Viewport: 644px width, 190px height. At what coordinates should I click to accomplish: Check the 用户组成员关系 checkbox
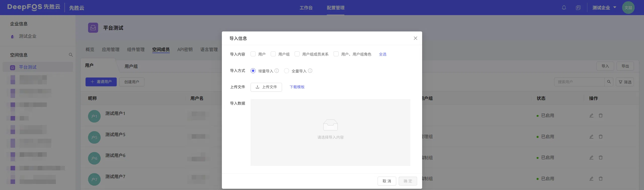pos(297,54)
